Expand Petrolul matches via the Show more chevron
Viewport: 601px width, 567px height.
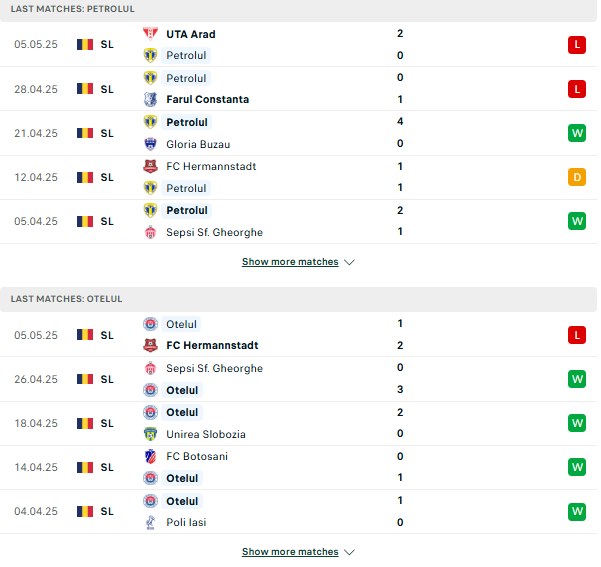349,262
